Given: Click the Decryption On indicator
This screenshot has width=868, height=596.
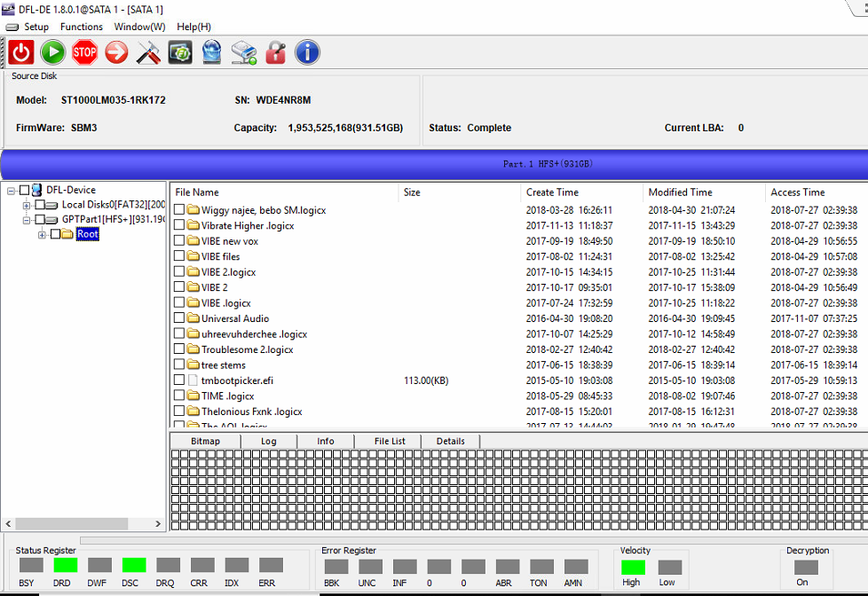Looking at the screenshot, I should point(806,568).
